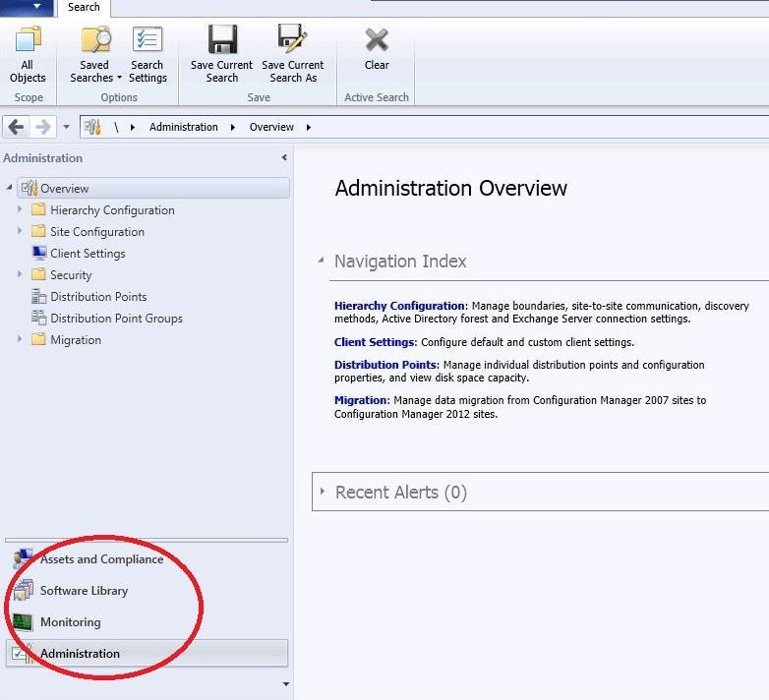Viewport: 769px width, 700px height.
Task: Open Search Settings in the ribbon
Action: (148, 55)
